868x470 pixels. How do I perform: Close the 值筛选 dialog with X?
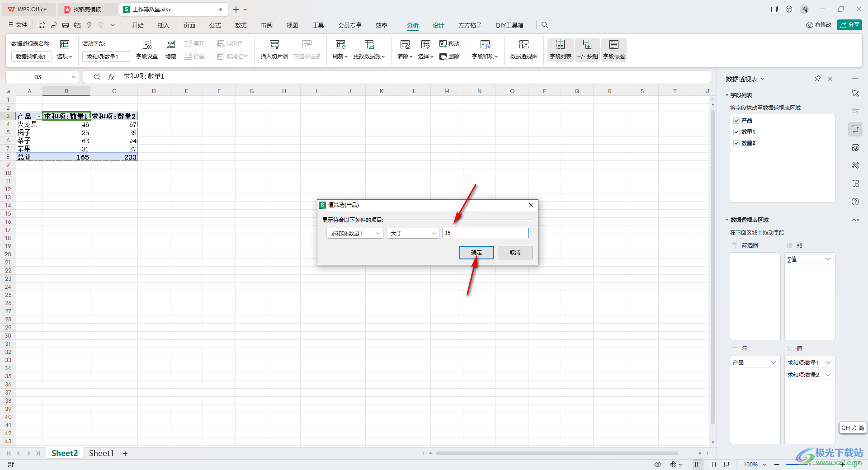531,205
